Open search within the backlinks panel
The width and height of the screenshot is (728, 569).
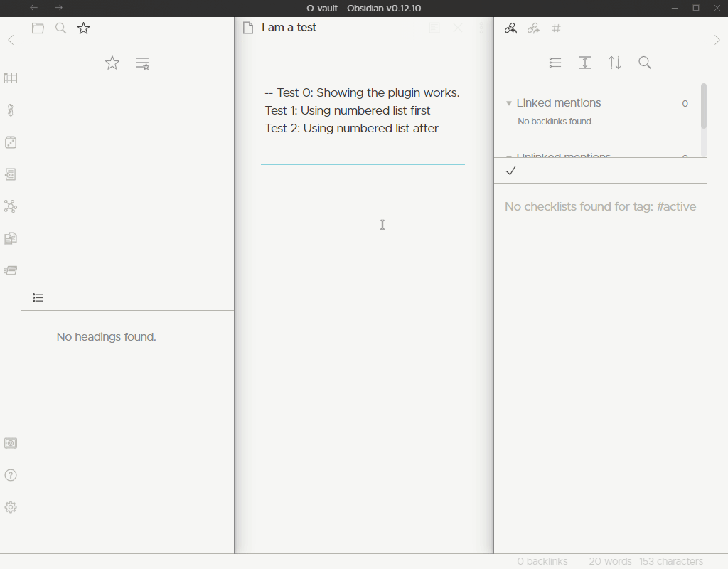[x=645, y=63]
